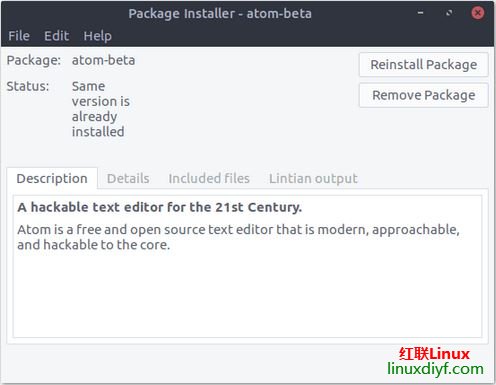Click the 'Same version is already installed' status
Screen dimensions: 496x385
(101, 109)
